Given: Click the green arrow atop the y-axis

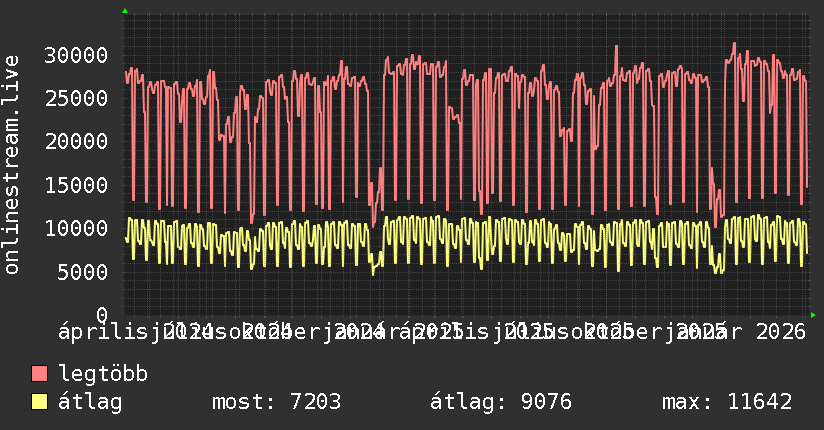Looking at the screenshot, I should [124, 11].
